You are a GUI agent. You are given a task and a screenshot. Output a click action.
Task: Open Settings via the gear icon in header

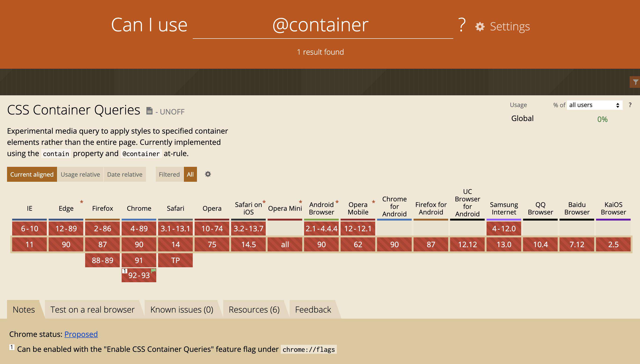click(480, 26)
